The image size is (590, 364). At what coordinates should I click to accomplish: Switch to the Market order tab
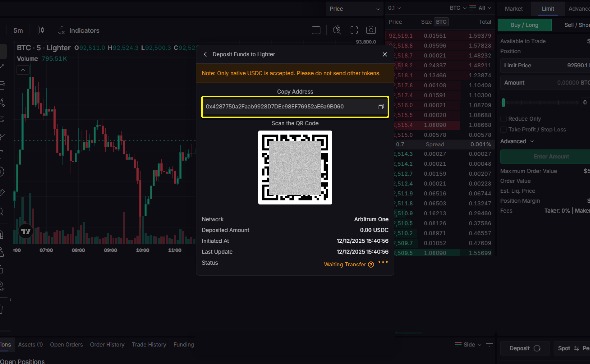[x=513, y=9]
